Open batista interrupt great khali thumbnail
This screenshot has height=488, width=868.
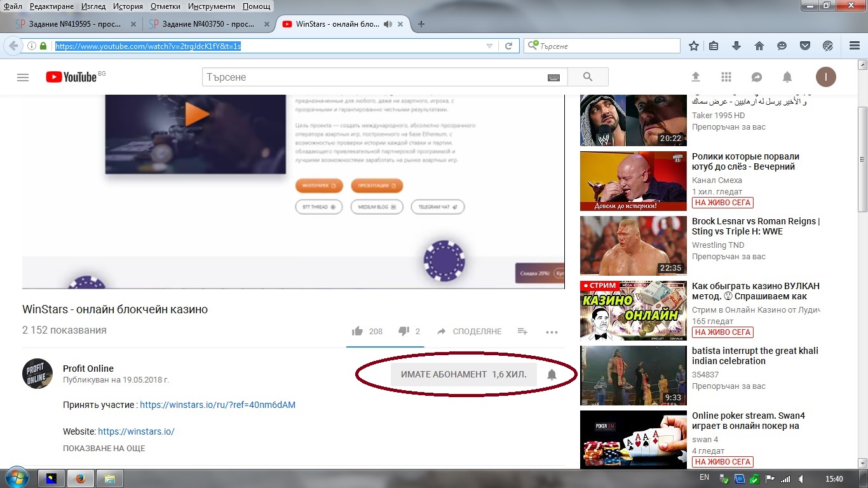point(634,375)
